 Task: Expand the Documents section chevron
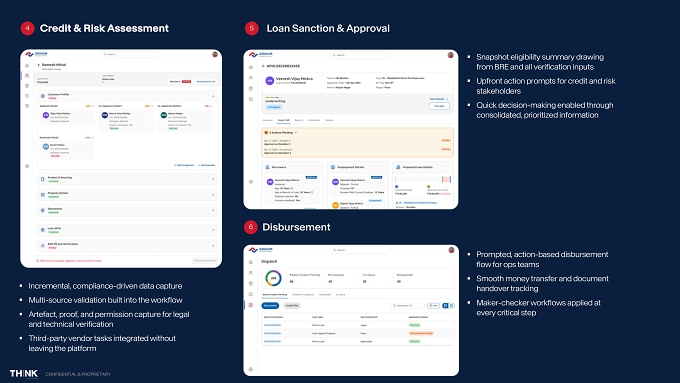pyautogui.click(x=213, y=210)
